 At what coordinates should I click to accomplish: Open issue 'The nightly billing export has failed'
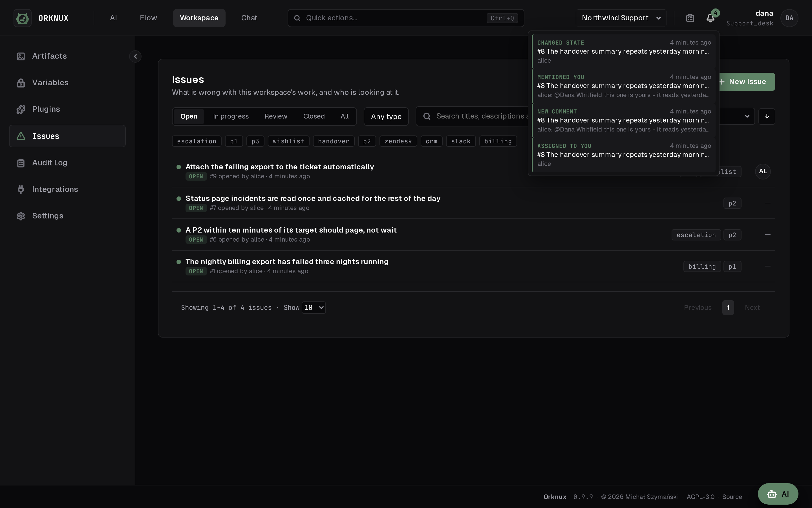tap(287, 261)
